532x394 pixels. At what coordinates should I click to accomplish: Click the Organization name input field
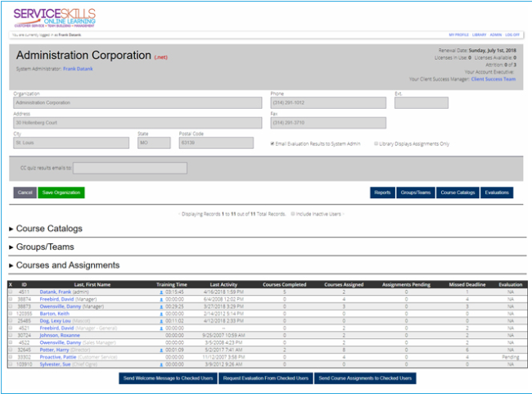point(138,103)
